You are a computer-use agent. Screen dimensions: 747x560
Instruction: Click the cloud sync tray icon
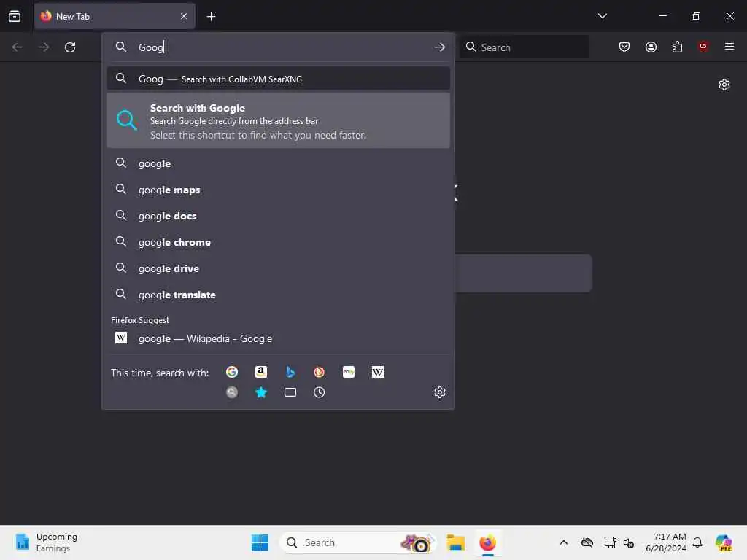pos(587,542)
